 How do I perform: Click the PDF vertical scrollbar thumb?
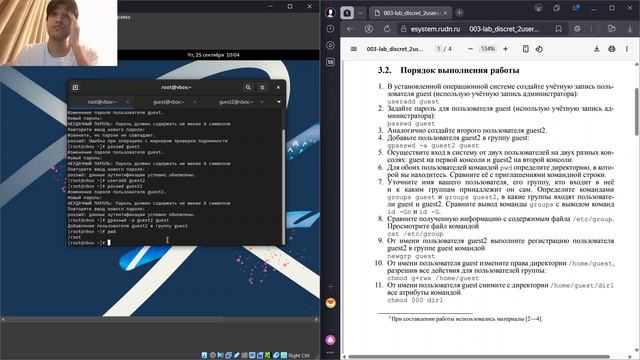click(x=636, y=111)
